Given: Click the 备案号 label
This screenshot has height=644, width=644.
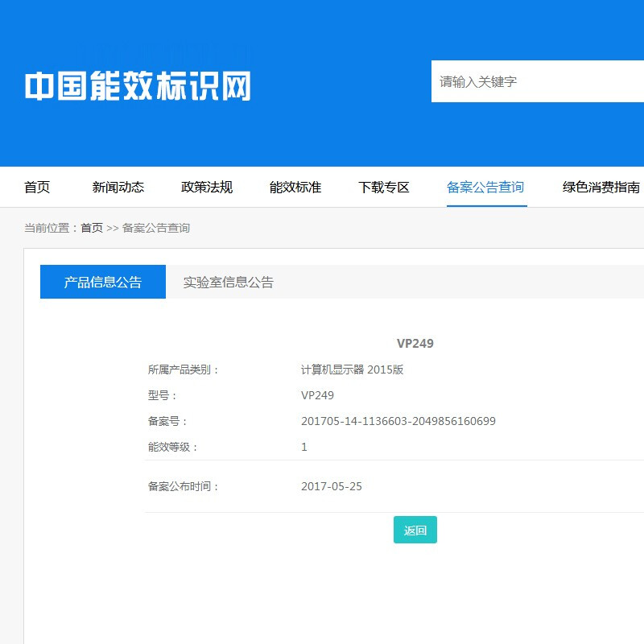Looking at the screenshot, I should click(167, 421).
